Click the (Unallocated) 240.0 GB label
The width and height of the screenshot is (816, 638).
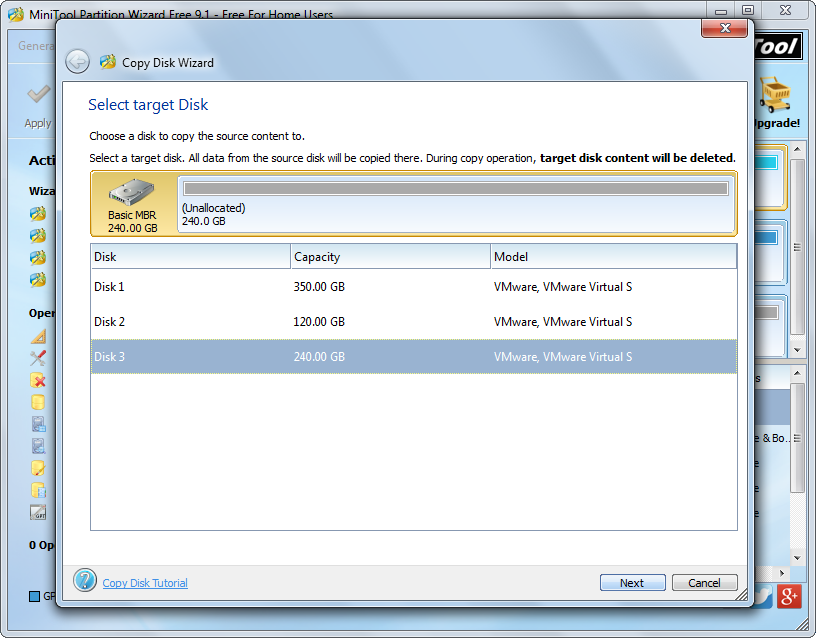point(213,214)
